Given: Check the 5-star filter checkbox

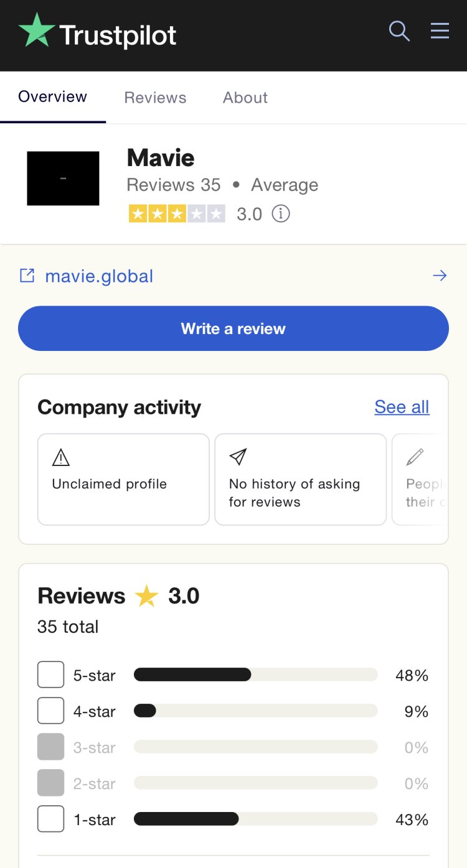Looking at the screenshot, I should [50, 675].
